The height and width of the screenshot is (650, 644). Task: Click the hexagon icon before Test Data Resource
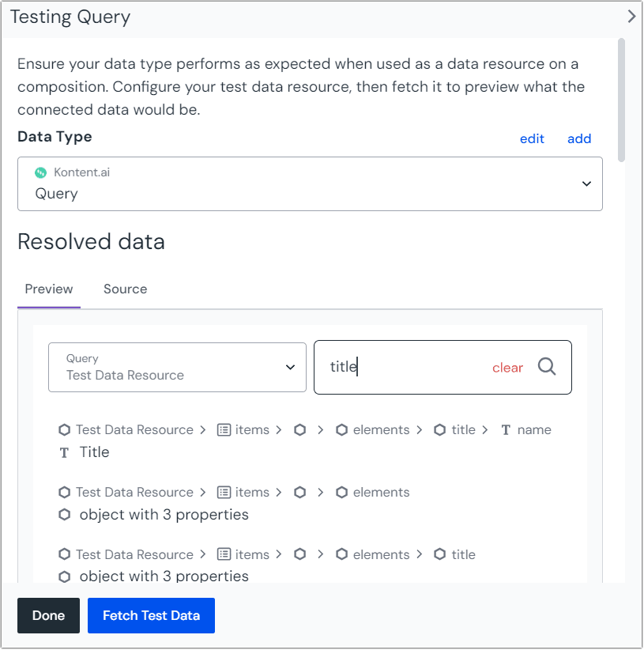(64, 429)
